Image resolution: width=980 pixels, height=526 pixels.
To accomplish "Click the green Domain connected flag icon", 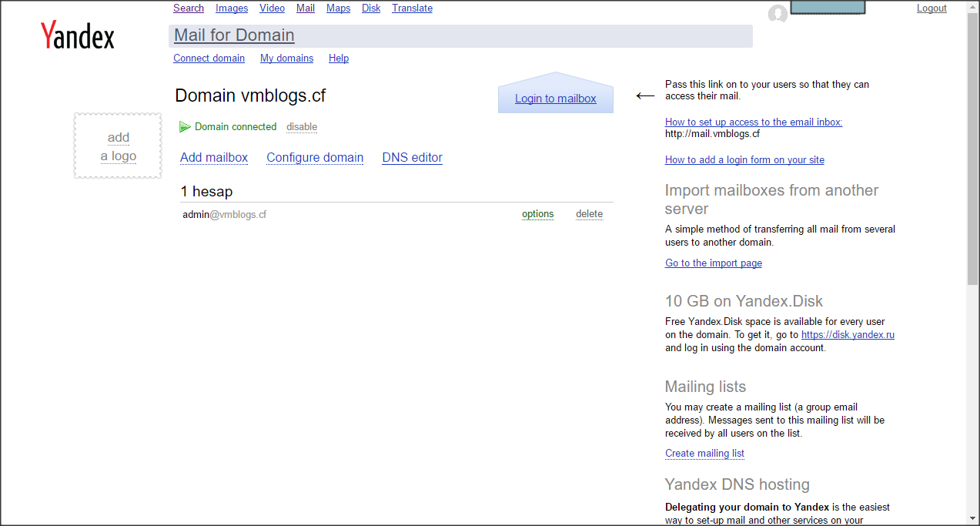I will 185,127.
